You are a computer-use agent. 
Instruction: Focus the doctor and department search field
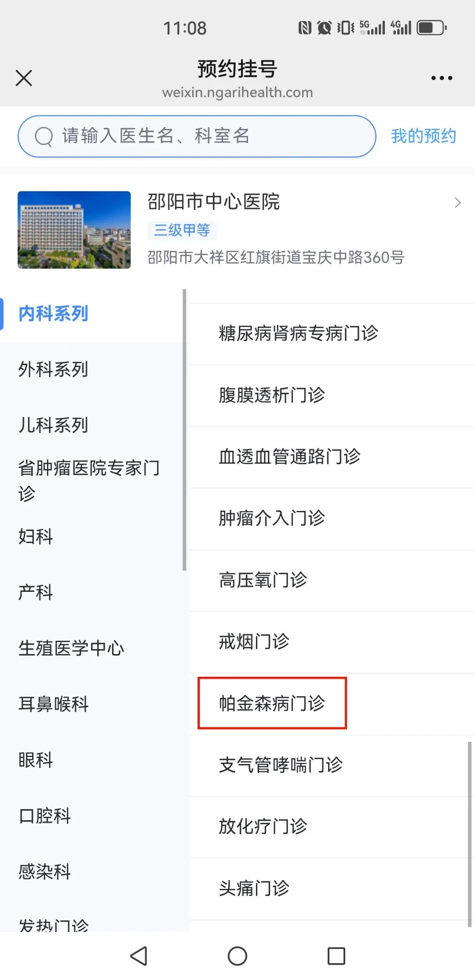pyautogui.click(x=197, y=136)
